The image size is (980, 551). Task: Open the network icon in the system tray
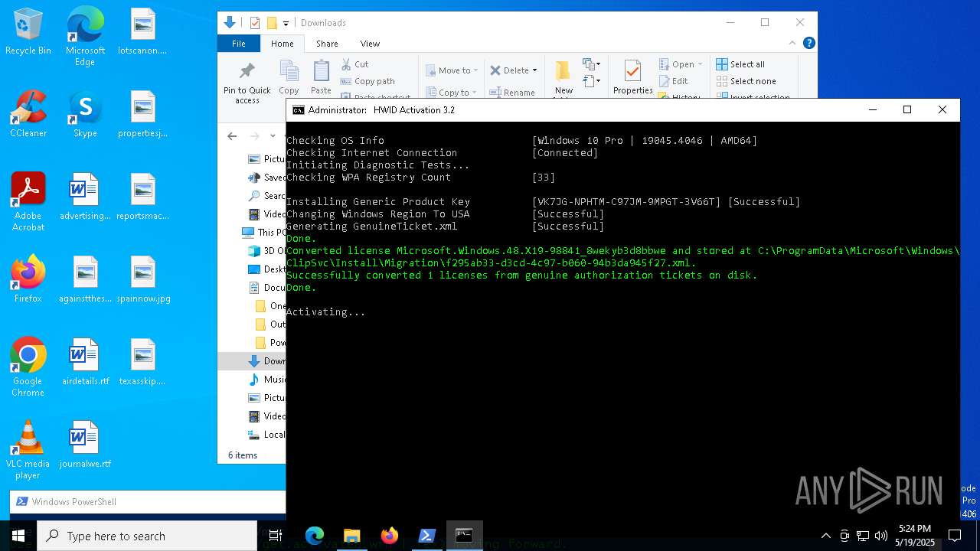pyautogui.click(x=862, y=536)
